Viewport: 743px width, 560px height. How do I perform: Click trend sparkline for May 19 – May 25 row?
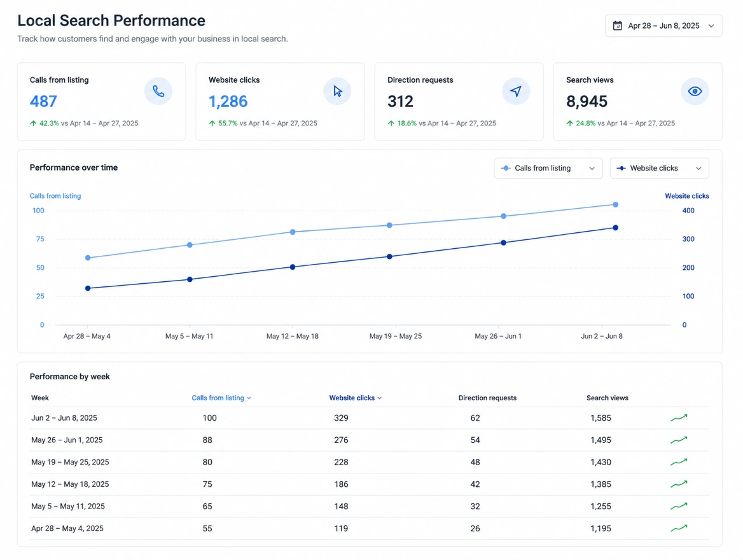pos(679,461)
